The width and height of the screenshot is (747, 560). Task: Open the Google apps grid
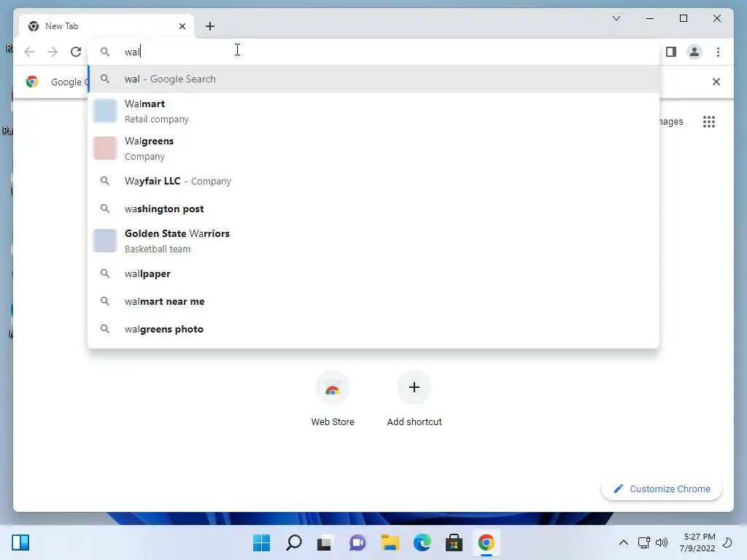coord(708,122)
